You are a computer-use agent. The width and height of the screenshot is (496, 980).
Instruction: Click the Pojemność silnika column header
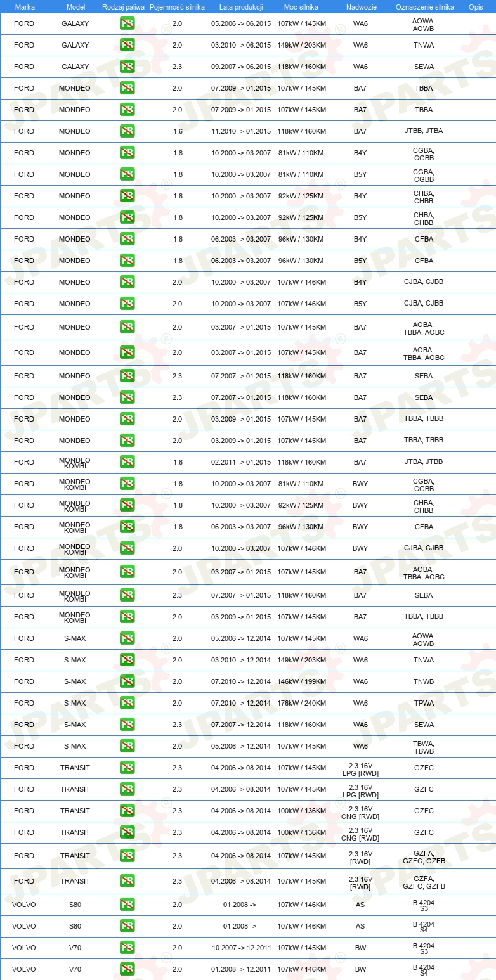click(x=177, y=7)
